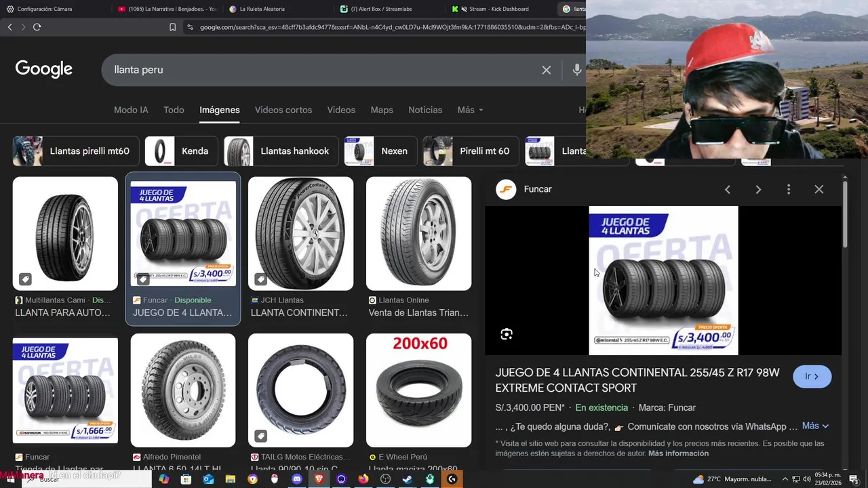The image size is (868, 488).
Task: Switch to La Ruleta Aleatoria browser tab
Action: pos(278,9)
